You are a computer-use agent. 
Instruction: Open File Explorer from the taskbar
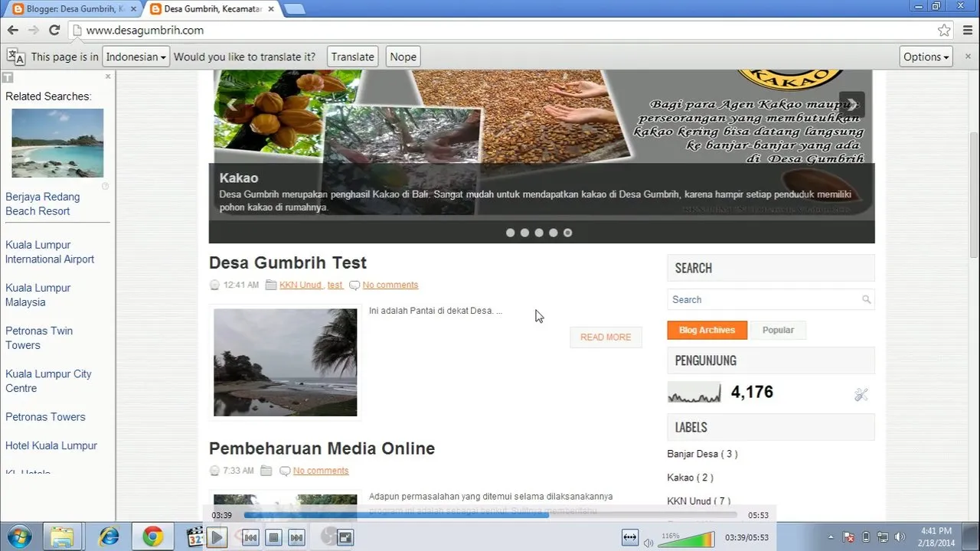click(62, 537)
